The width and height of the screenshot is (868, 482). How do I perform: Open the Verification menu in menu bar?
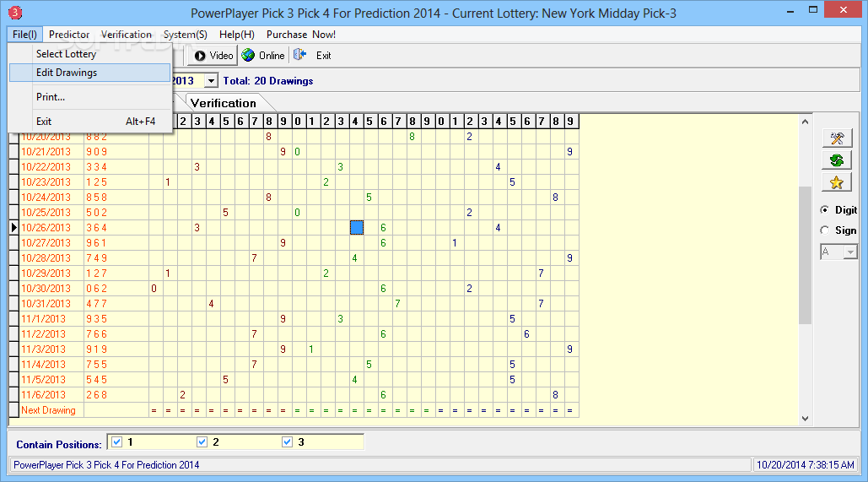pyautogui.click(x=127, y=35)
